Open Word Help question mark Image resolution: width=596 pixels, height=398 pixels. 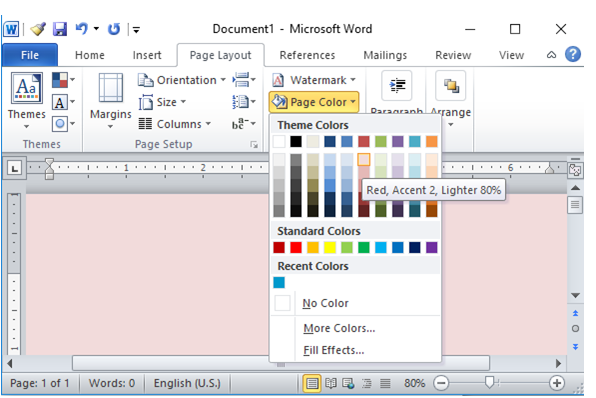573,54
